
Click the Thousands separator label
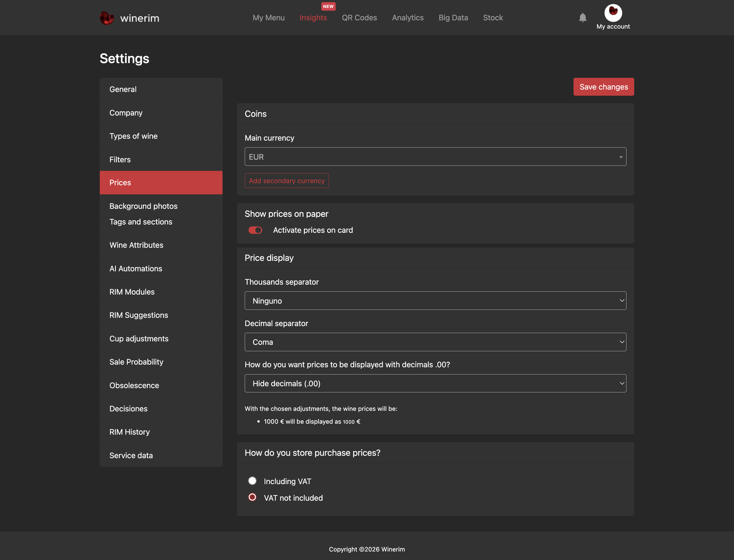point(282,282)
